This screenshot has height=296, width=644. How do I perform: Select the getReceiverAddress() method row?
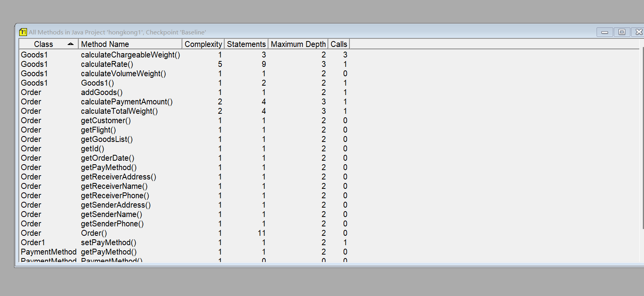[184, 177]
